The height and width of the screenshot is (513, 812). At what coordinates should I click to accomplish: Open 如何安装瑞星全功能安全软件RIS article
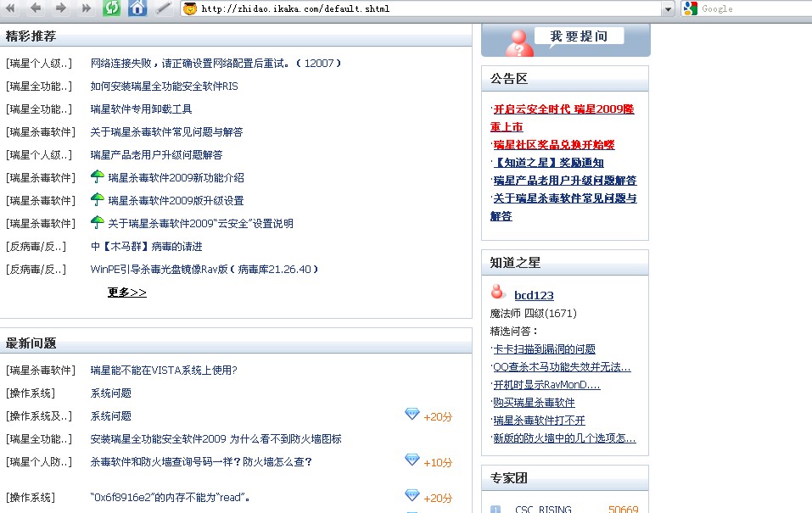(164, 86)
